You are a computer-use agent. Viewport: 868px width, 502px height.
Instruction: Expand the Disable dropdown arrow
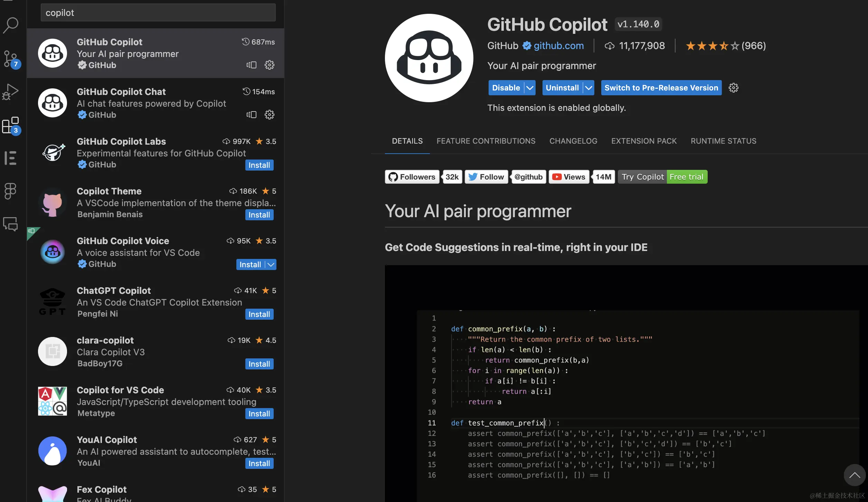(530, 88)
